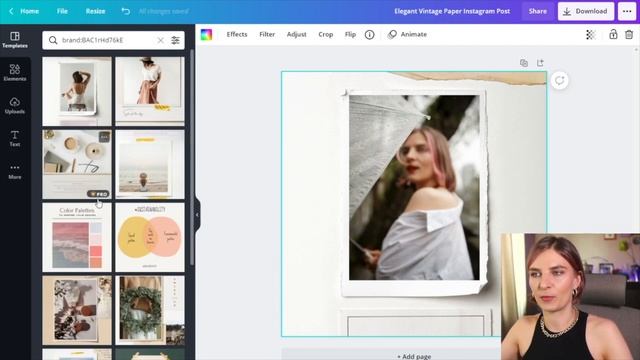Viewport: 640px width, 360px height.
Task: Click the Share button
Action: [538, 11]
